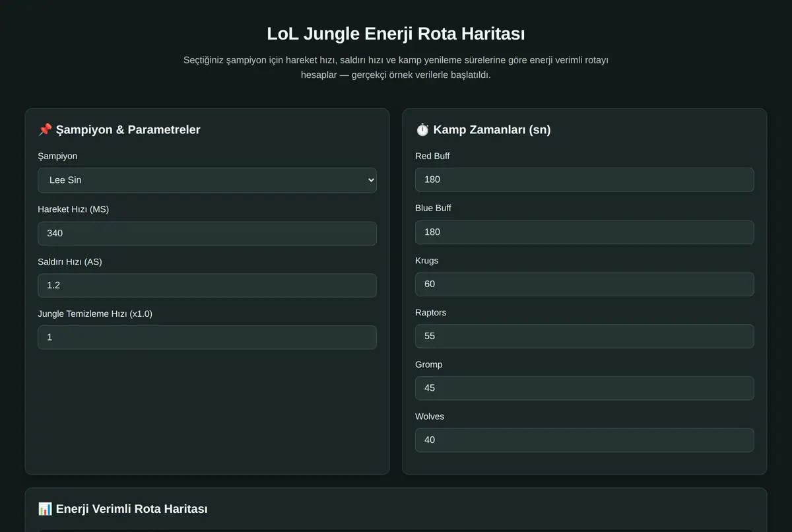Click the Şampiyon field label
Viewport: 792px width, 532px height.
click(57, 156)
